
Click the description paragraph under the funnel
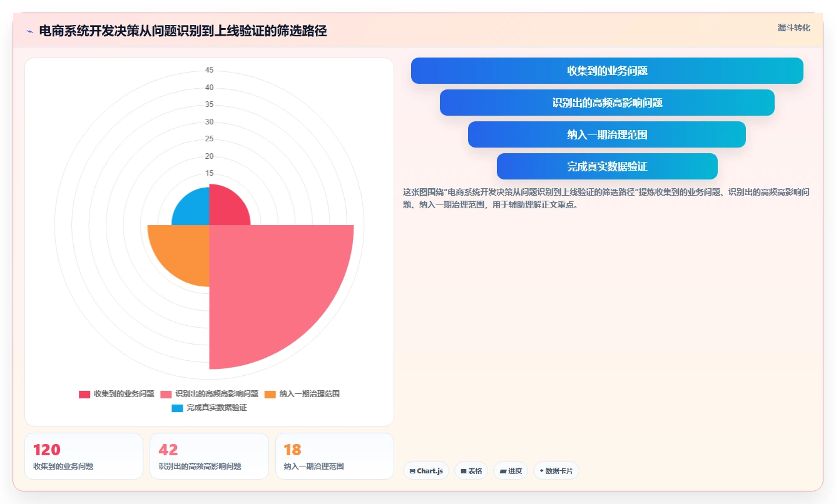(606, 198)
